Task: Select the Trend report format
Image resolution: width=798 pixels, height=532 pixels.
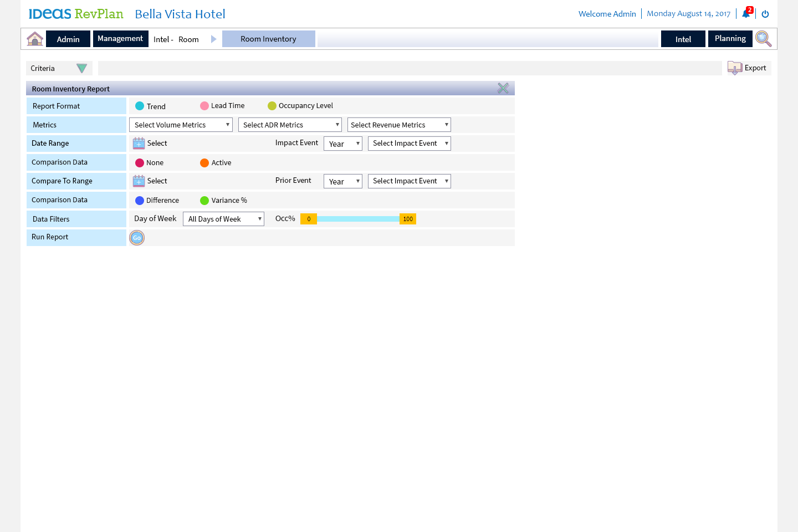Action: pyautogui.click(x=140, y=106)
